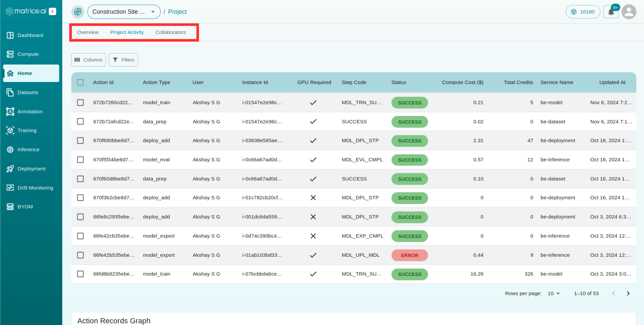
Task: Click total credits 326
Action: [x=529, y=274]
